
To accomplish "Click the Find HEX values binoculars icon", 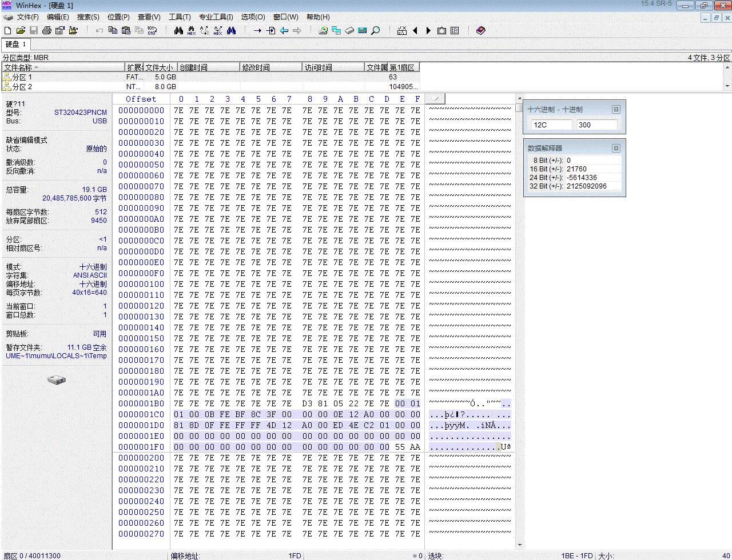I will tap(192, 30).
